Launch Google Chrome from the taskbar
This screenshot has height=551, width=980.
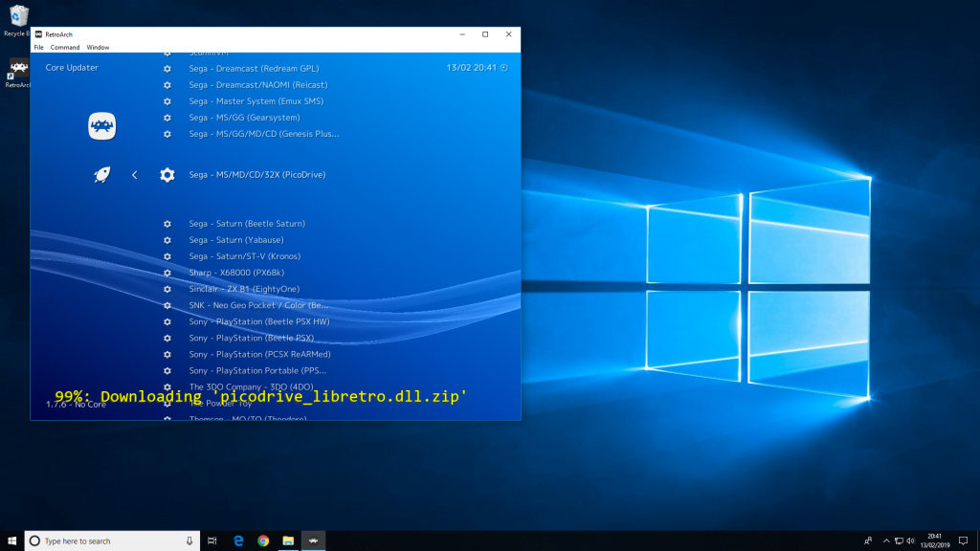click(x=263, y=541)
